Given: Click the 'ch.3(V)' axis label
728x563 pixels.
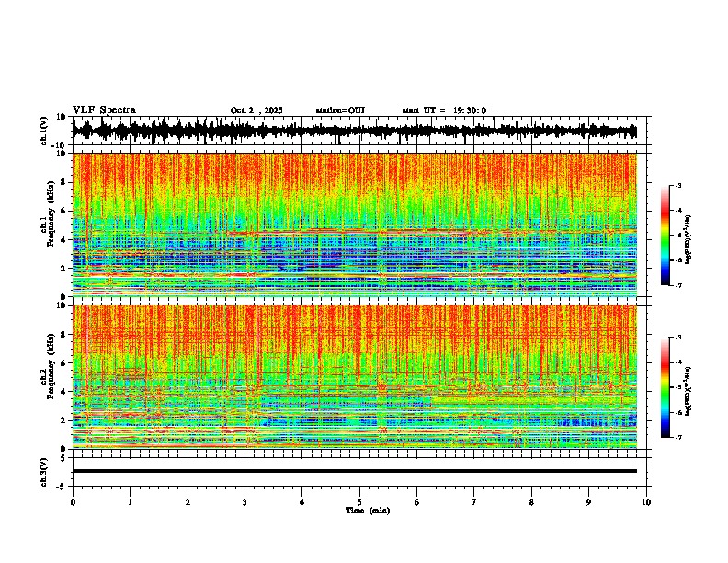Looking at the screenshot, I should (45, 472).
